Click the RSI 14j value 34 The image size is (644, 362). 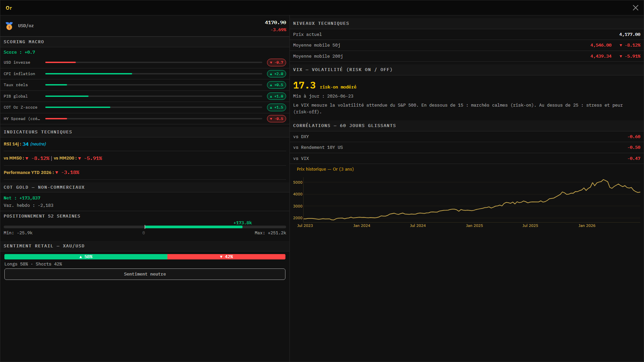coord(25,144)
